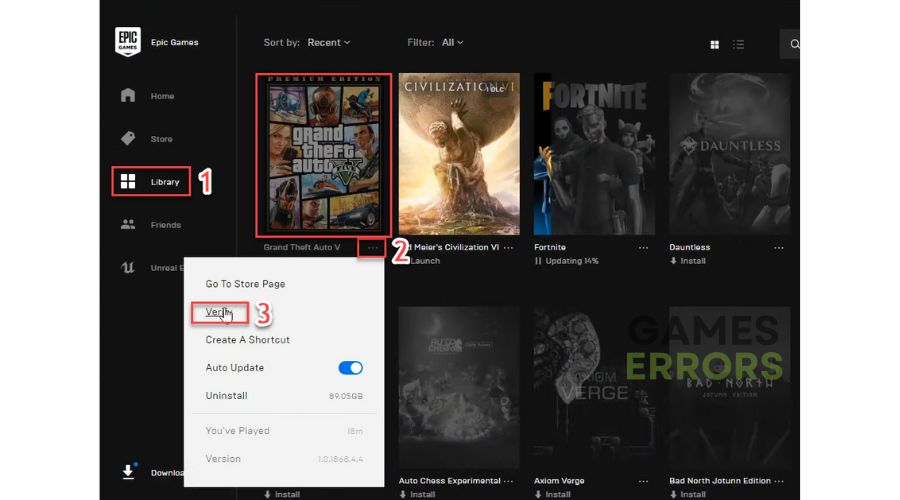Open the Sort by Recent dropdown
This screenshot has width=900, height=500.
point(328,42)
